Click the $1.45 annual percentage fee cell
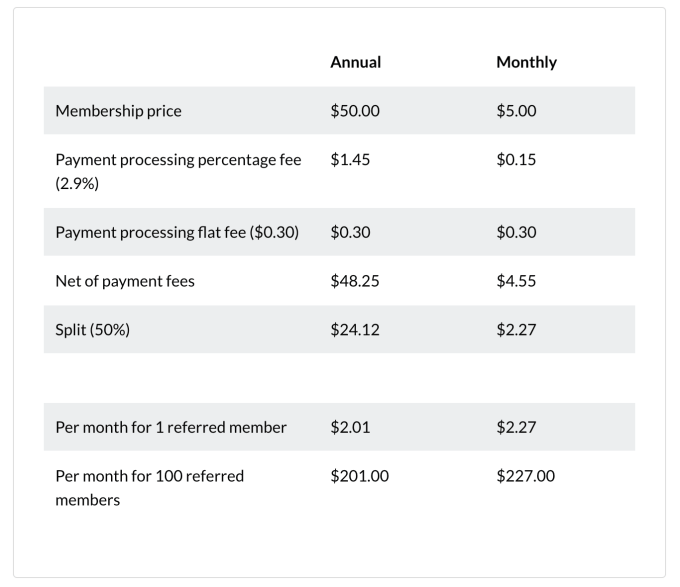680x587 pixels. tap(350, 160)
